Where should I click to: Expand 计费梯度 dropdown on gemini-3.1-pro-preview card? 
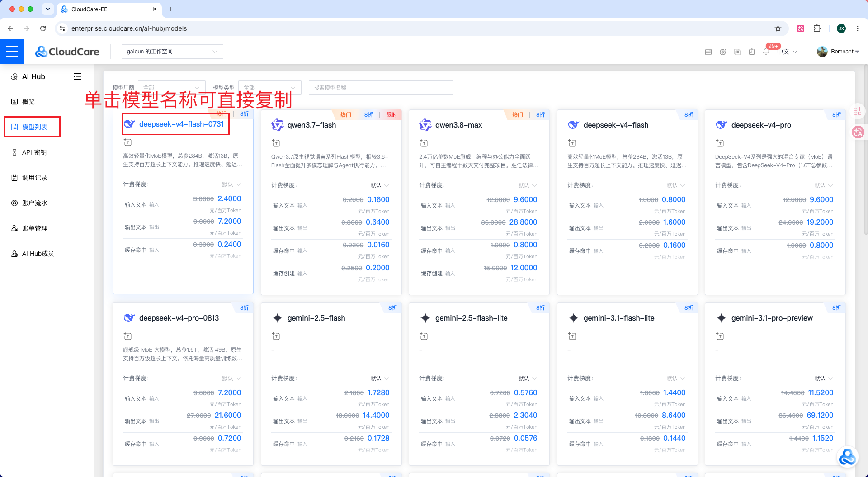tap(823, 378)
